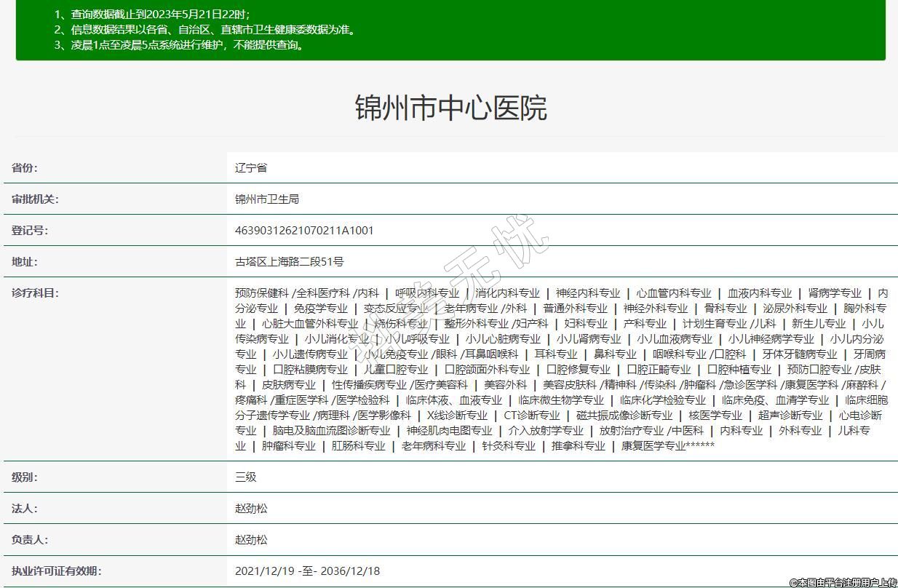
Task: Click the 执业许可证有效期 field label
Action: tap(56, 571)
